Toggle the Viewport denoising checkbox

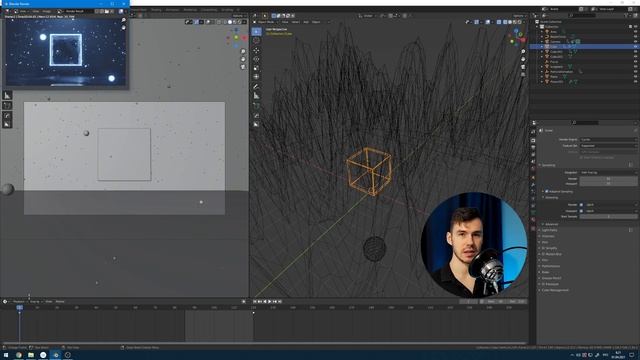tap(581, 211)
